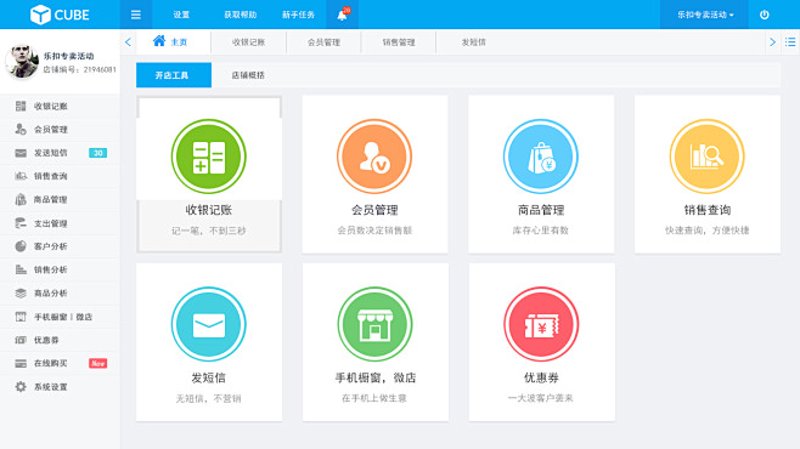Open 新手任务 in top bar
Screen dimensions: 800x449
coord(298,15)
